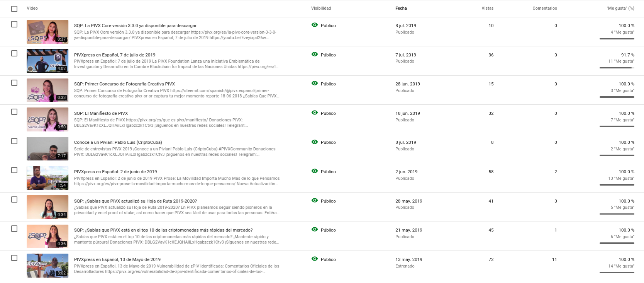Click the Visibilidad column header
Image resolution: width=644 pixels, height=283 pixels.
coord(321,8)
